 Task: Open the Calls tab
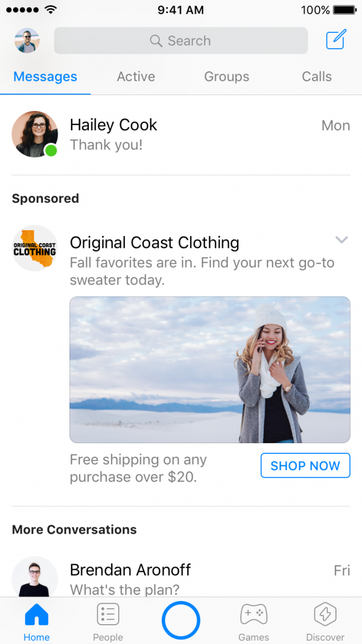(x=317, y=76)
